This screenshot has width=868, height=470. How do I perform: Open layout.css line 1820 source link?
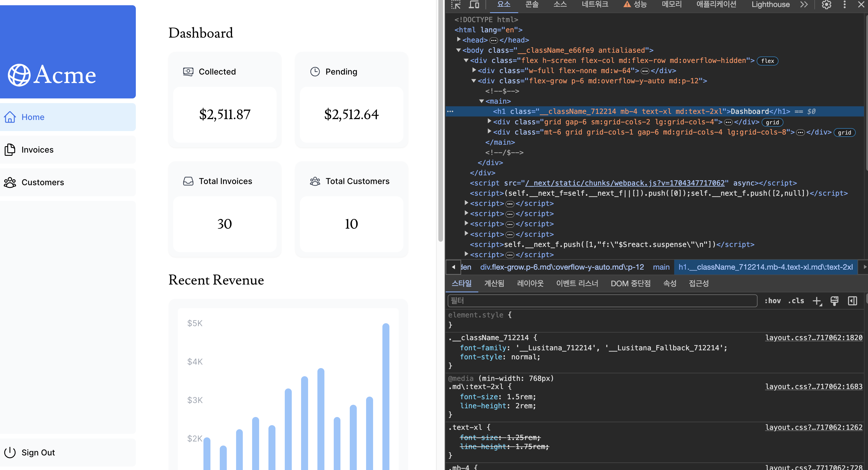click(x=813, y=337)
